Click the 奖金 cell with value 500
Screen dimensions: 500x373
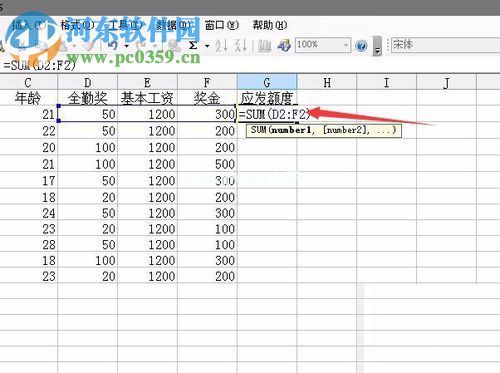click(207, 164)
